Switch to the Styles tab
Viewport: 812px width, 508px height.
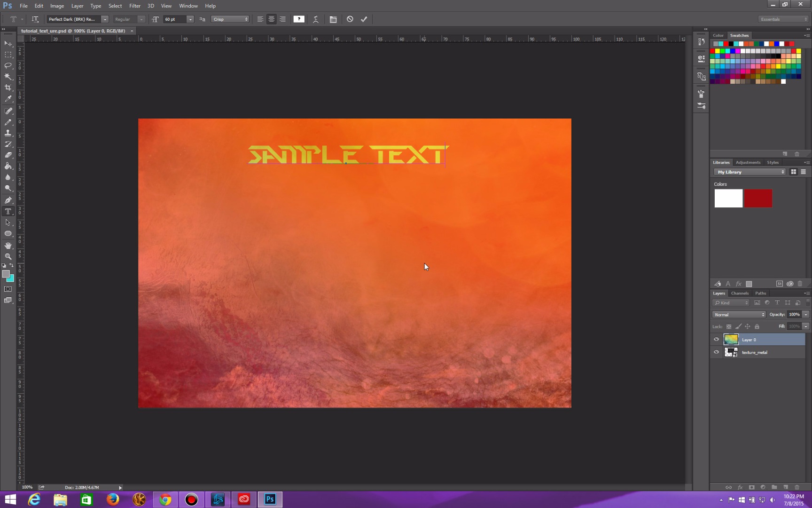(773, 162)
